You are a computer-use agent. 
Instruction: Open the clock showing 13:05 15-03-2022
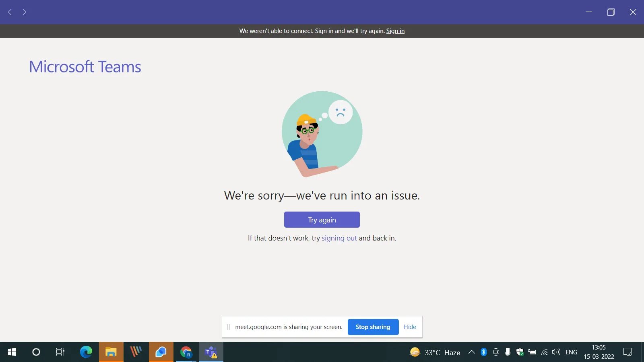[x=599, y=352]
